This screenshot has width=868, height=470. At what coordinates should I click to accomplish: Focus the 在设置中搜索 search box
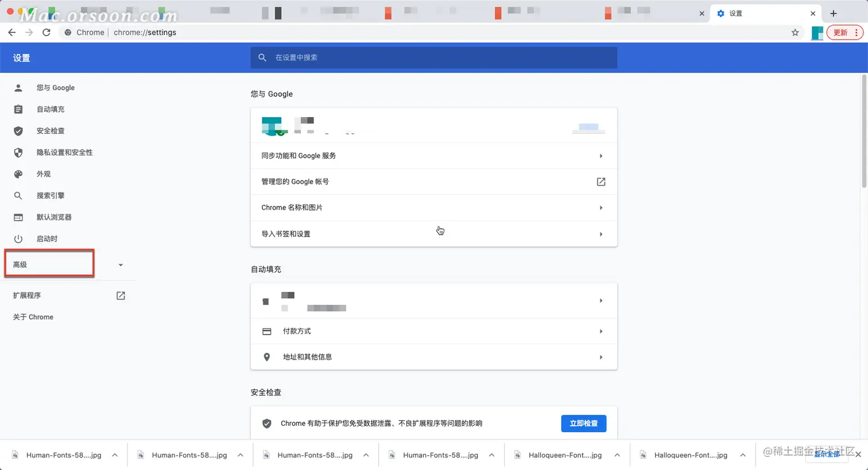433,57
